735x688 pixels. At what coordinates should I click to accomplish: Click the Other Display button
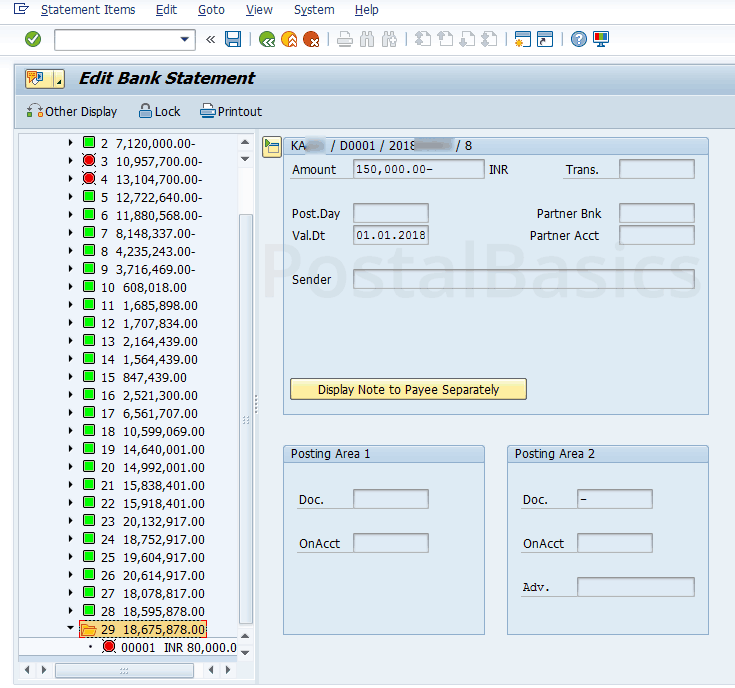coord(72,111)
